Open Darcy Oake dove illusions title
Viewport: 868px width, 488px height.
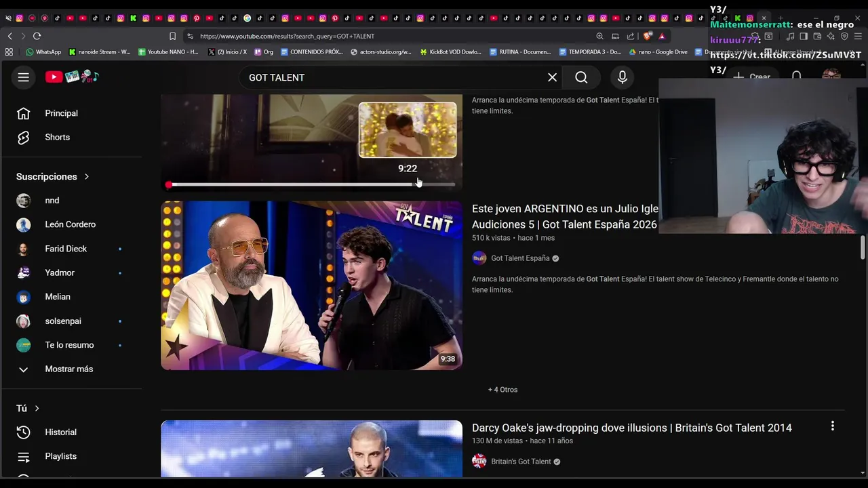631,428
